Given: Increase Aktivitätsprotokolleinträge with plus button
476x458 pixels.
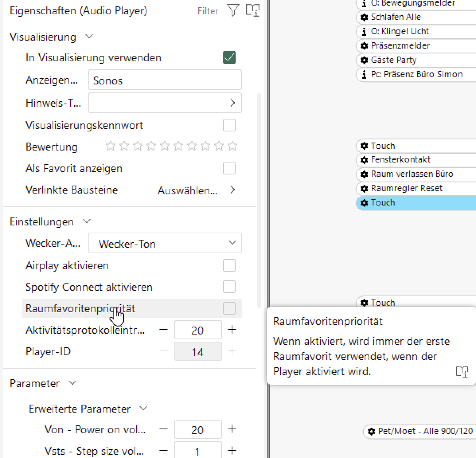Looking at the screenshot, I should tap(232, 330).
